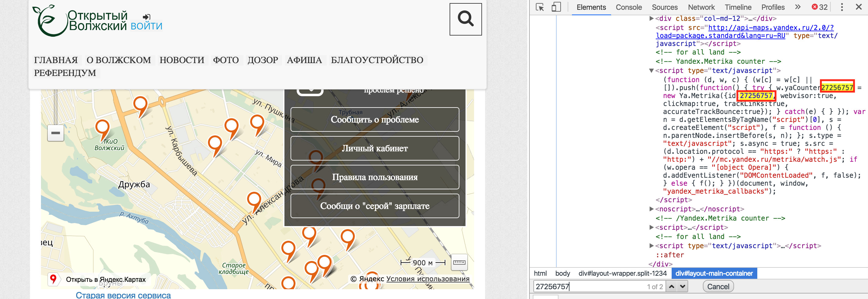Zoom out the map with minus button

pyautogui.click(x=56, y=133)
